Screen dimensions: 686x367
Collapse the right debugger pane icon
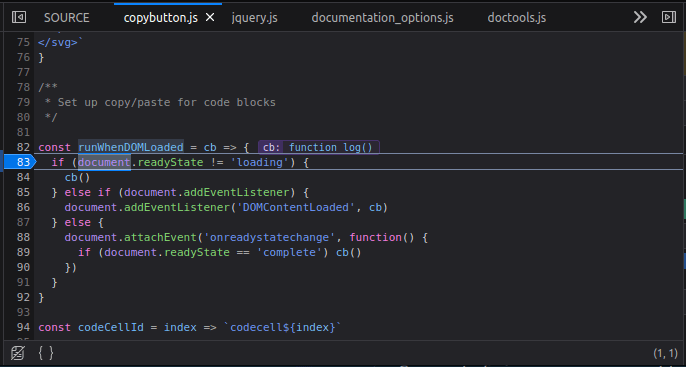click(x=668, y=17)
